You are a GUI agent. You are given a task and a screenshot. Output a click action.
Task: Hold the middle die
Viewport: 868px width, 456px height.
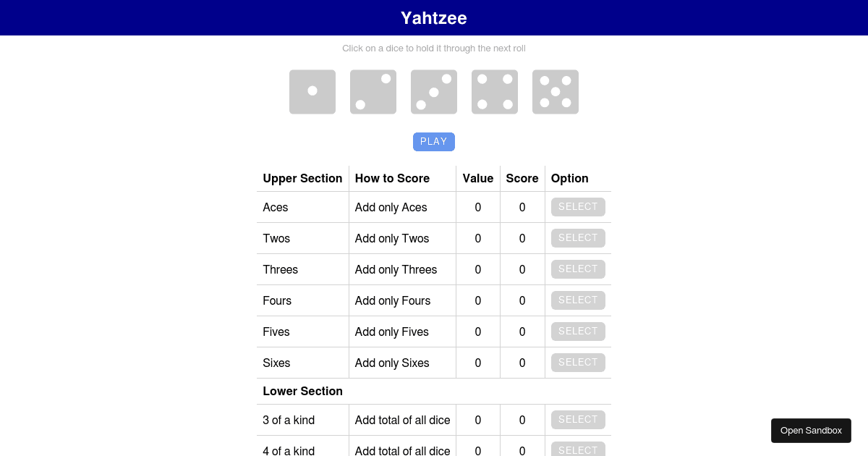click(x=434, y=92)
